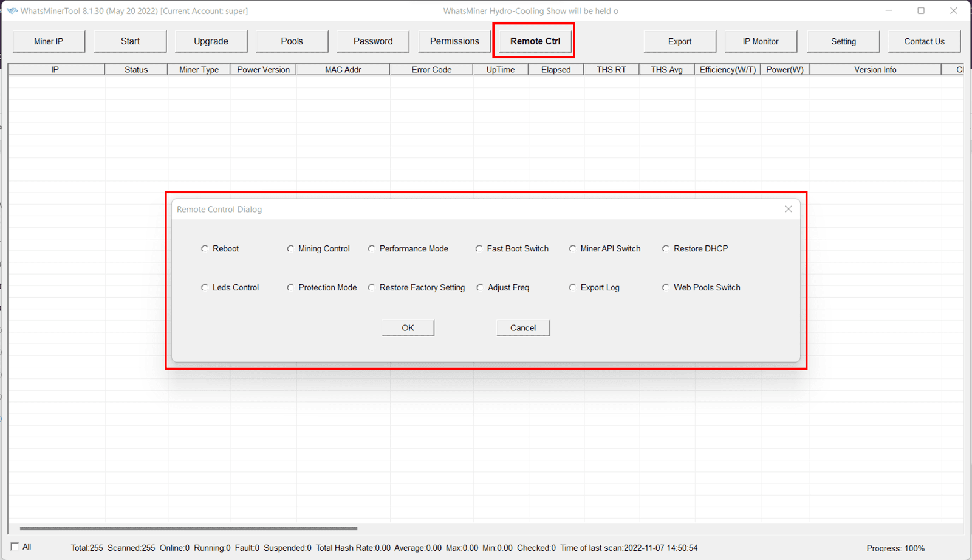Screen dimensions: 972x560
Task: Open Contact Us
Action: tap(925, 41)
